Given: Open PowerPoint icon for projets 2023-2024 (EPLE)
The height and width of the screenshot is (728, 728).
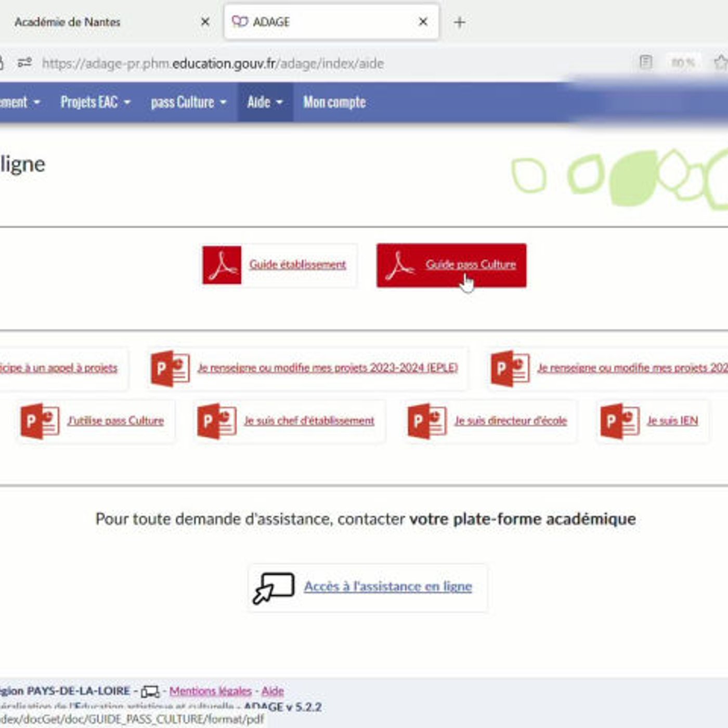Looking at the screenshot, I should [170, 368].
